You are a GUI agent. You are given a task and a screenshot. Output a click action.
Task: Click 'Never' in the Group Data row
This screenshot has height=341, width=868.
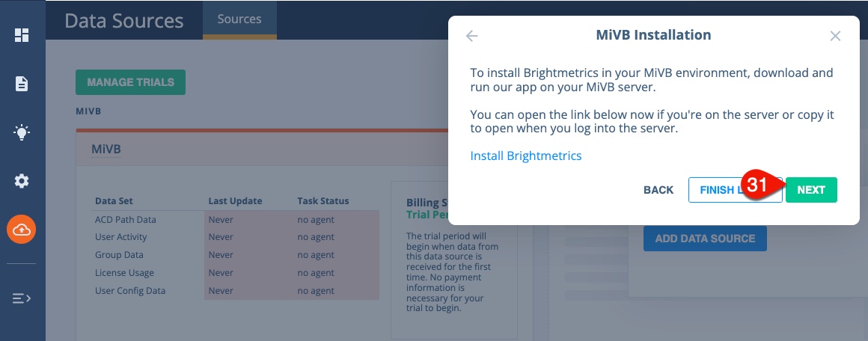(221, 255)
